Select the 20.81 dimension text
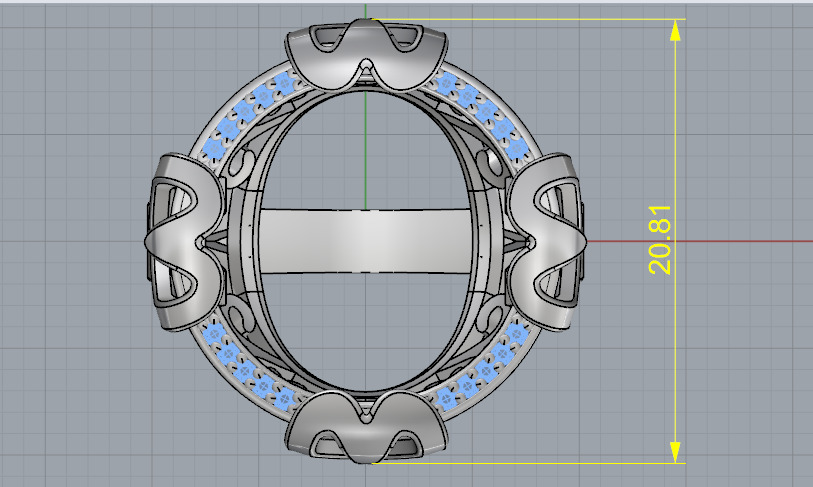This screenshot has width=813, height=487. [x=660, y=240]
